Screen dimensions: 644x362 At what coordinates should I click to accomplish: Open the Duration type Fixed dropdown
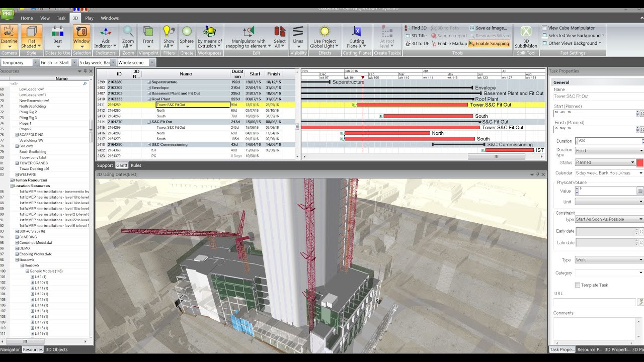pyautogui.click(x=609, y=151)
